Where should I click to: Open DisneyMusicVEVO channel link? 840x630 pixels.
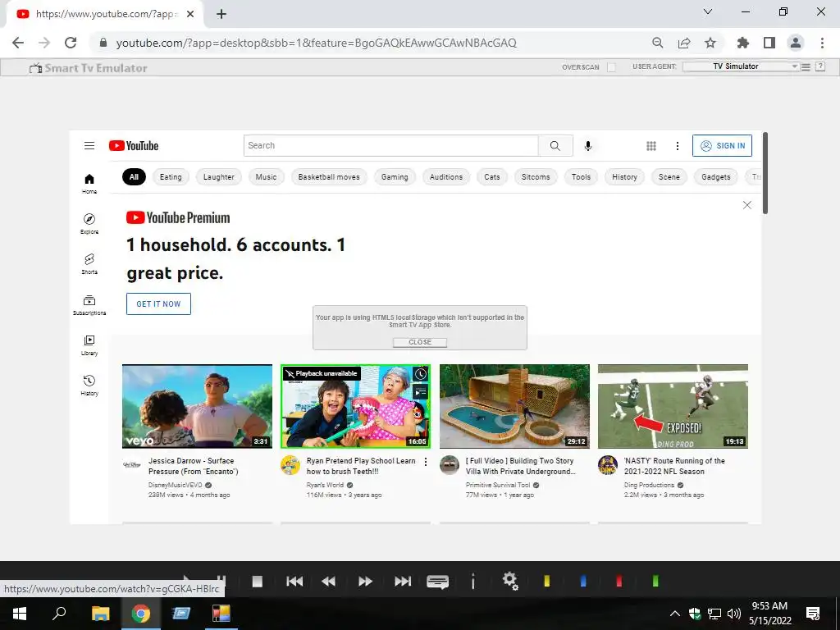[176, 485]
